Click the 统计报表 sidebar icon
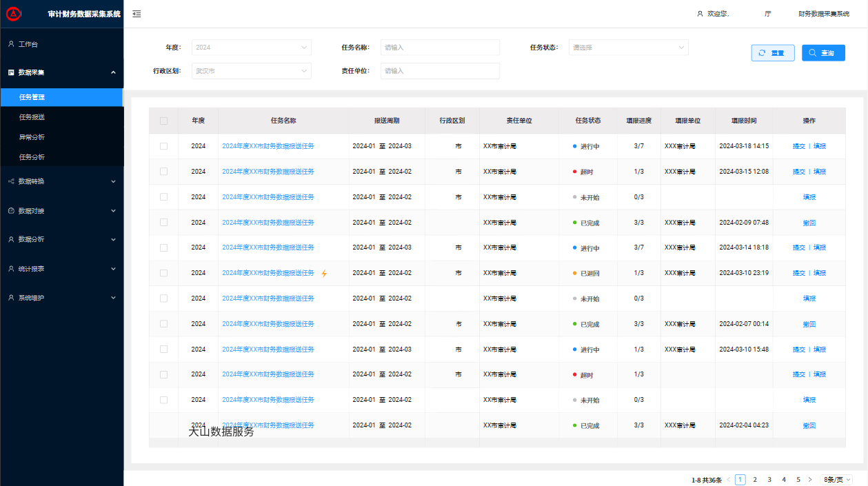The height and width of the screenshot is (486, 868). tap(11, 268)
